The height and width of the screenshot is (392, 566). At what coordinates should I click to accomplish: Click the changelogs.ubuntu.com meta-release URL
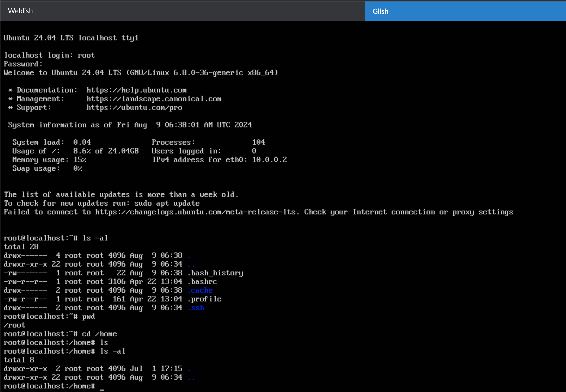point(195,212)
